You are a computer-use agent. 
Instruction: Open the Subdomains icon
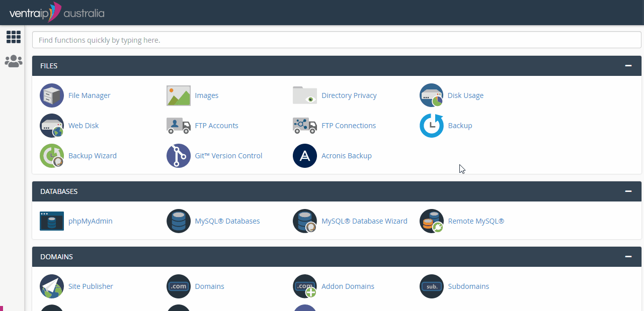432,286
